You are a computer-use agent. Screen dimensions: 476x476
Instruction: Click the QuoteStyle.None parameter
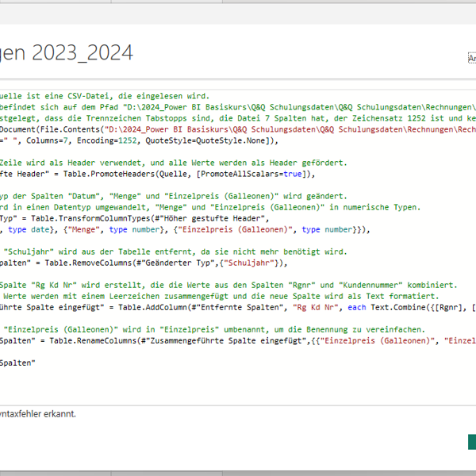point(234,140)
